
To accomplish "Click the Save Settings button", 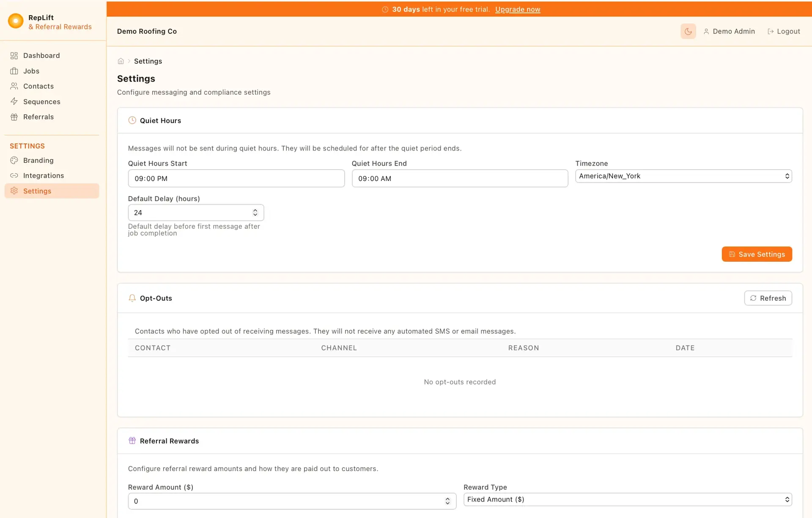I will coord(757,254).
